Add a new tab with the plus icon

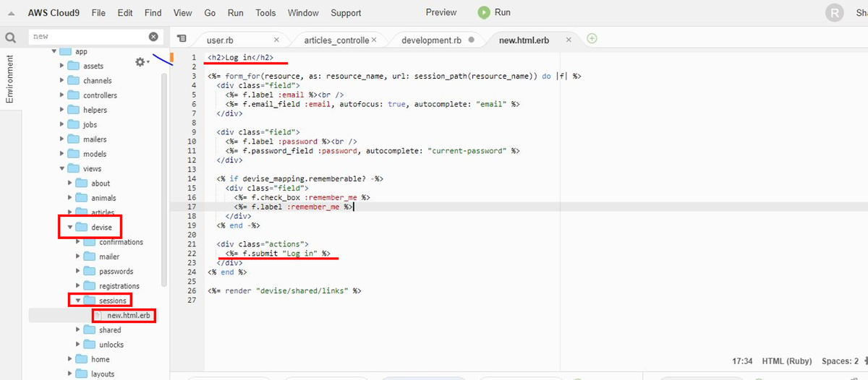(592, 38)
